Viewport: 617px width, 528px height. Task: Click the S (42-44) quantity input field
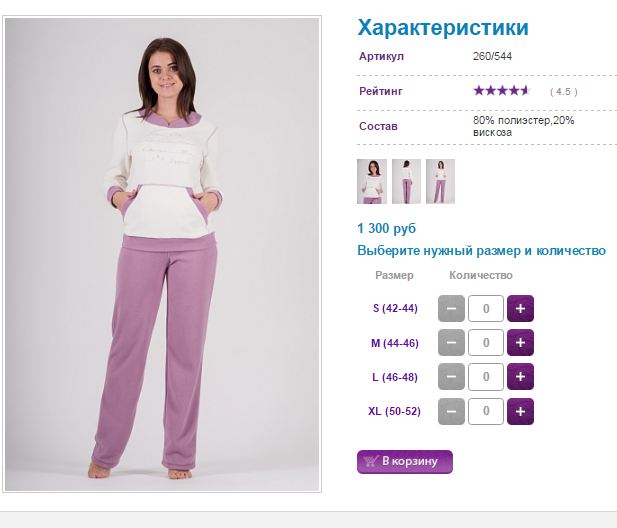pyautogui.click(x=486, y=308)
